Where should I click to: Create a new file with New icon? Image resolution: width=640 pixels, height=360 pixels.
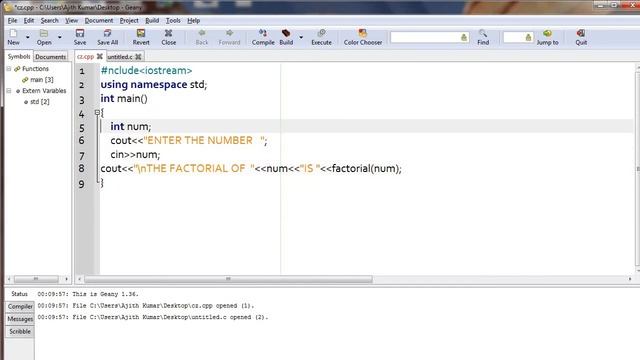point(13,37)
